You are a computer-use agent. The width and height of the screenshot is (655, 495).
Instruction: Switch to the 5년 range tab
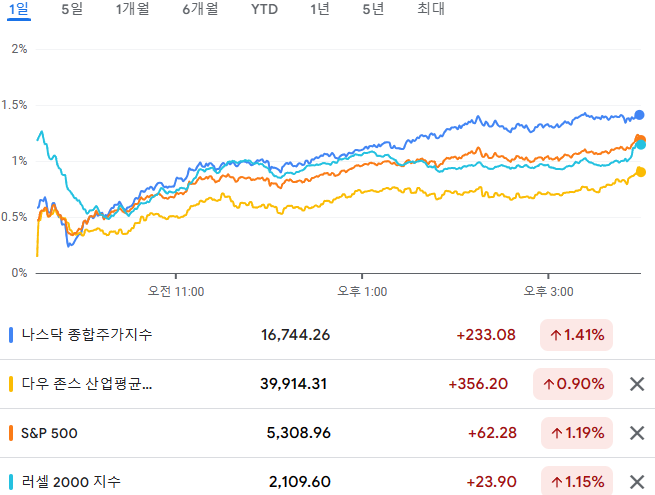point(373,9)
